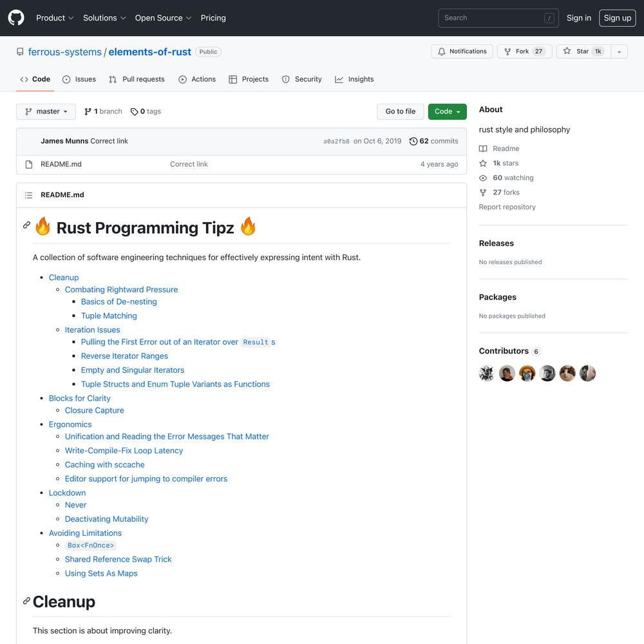Open the elements-of-rust repository link

(149, 52)
